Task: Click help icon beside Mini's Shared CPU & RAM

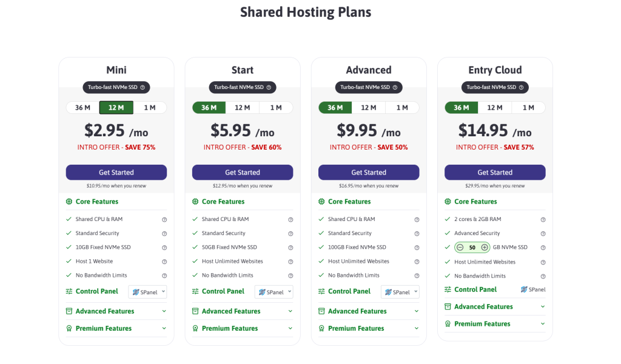Action: 164,219
